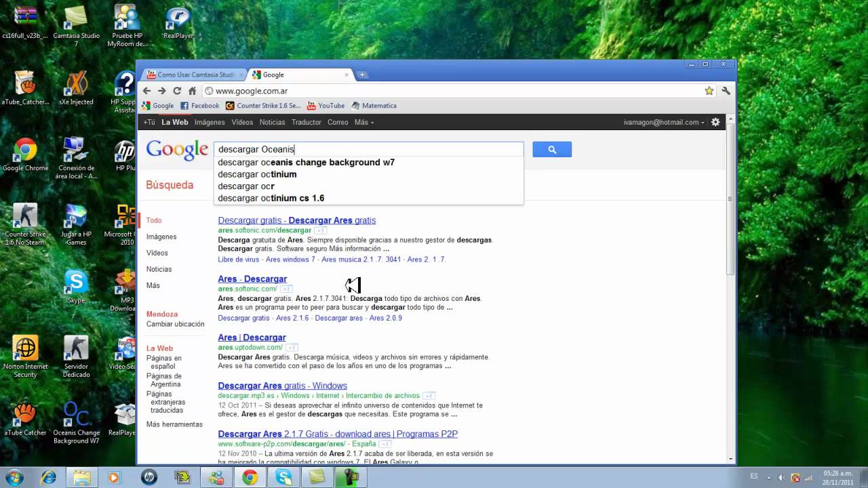Open the HP taskbar button

[x=149, y=477]
